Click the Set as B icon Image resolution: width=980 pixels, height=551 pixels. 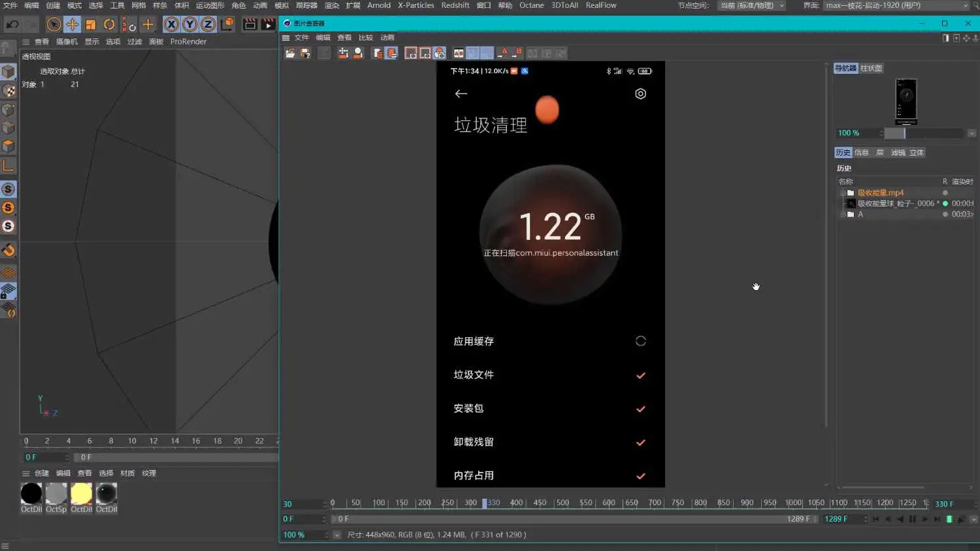517,53
